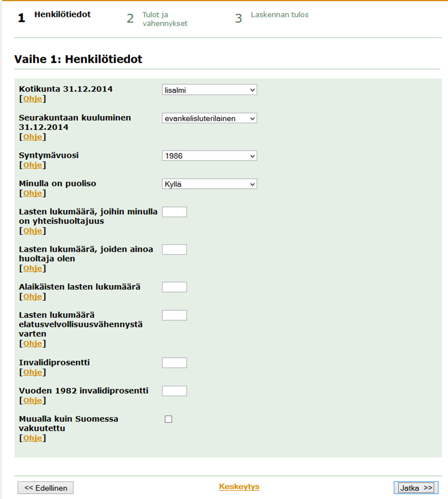The height and width of the screenshot is (499, 448).
Task: Click the elatusvelvollisuusvähennystä children count field
Action: [174, 315]
